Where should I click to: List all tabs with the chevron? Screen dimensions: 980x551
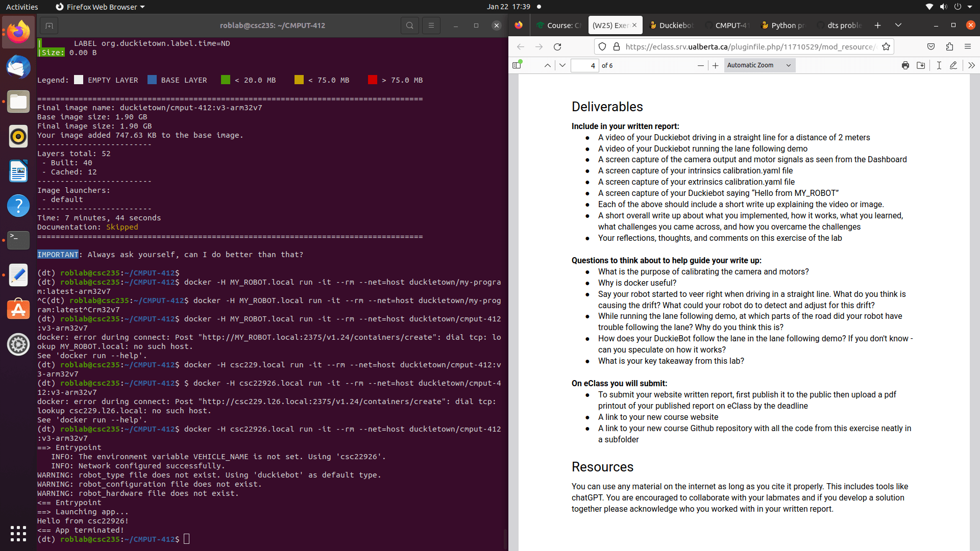coord(898,25)
